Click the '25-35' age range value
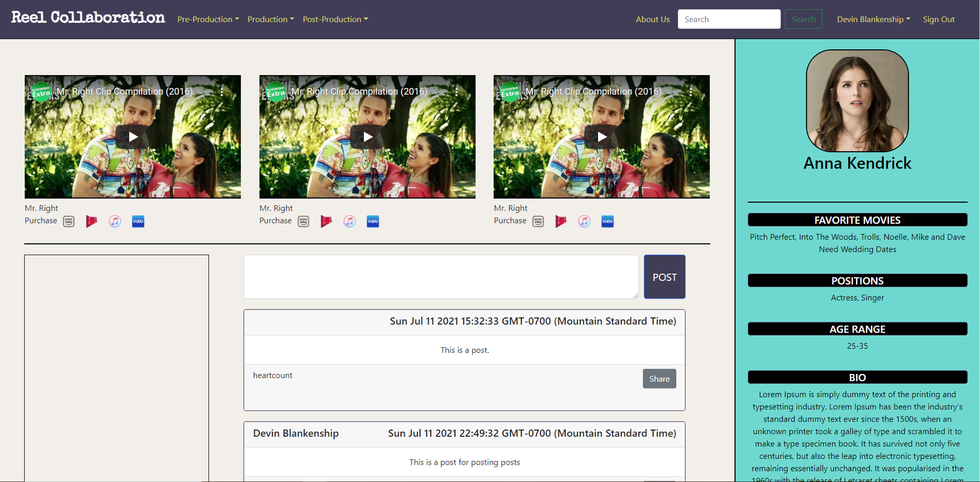 [x=857, y=346]
